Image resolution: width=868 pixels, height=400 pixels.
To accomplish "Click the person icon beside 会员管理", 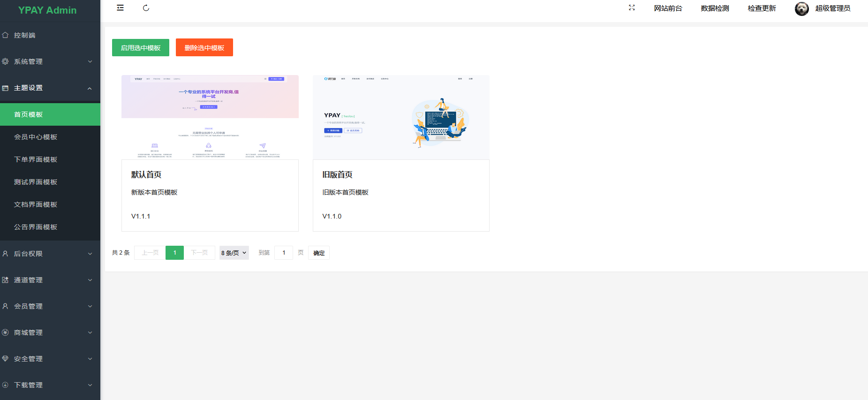I will pos(5,306).
